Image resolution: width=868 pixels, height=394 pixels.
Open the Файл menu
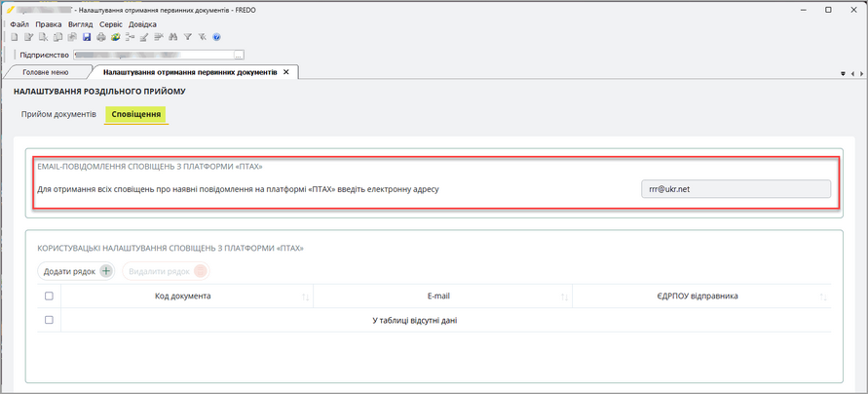click(19, 24)
